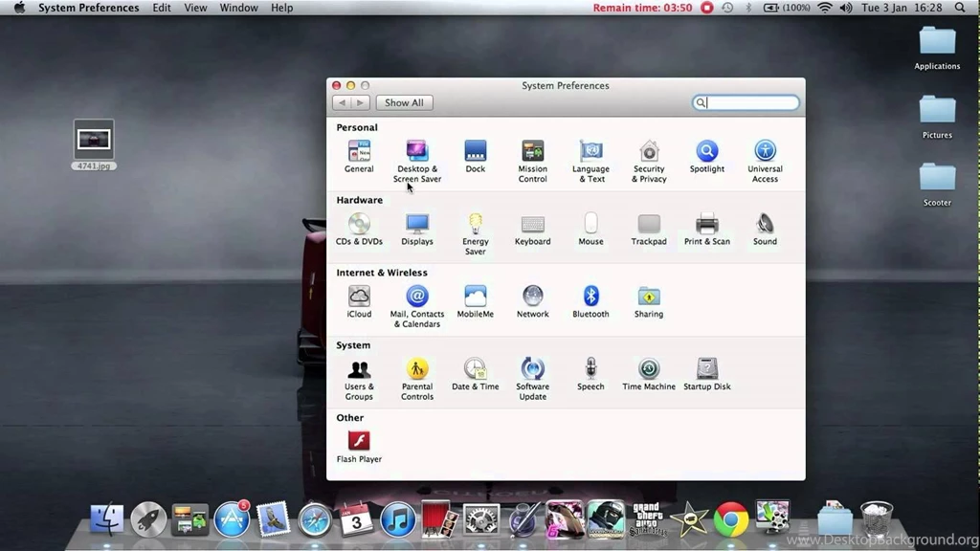Open App Store from the Dock

pos(232,519)
